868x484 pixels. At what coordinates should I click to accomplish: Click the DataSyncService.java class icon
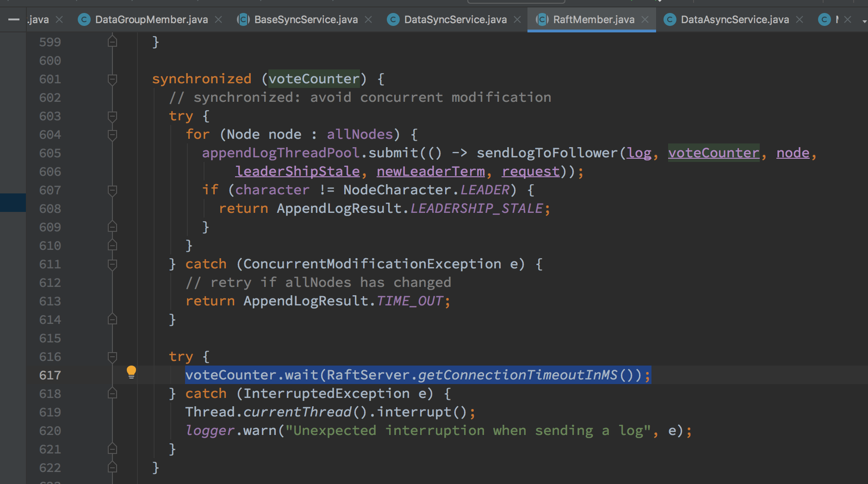(x=393, y=19)
